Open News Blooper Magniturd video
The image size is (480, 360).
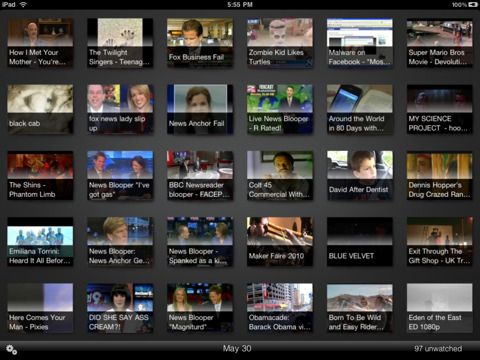pos(200,308)
